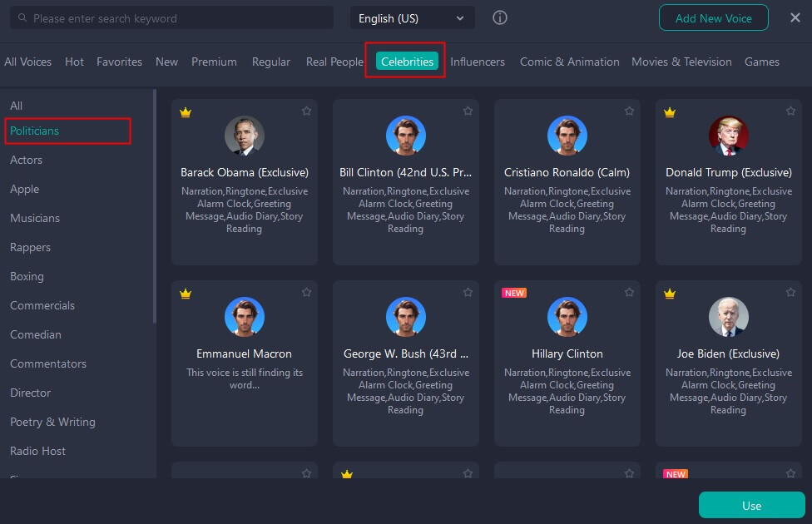Open the English (US) language dropdown
Viewport: 812px width, 524px height.
[x=412, y=18]
